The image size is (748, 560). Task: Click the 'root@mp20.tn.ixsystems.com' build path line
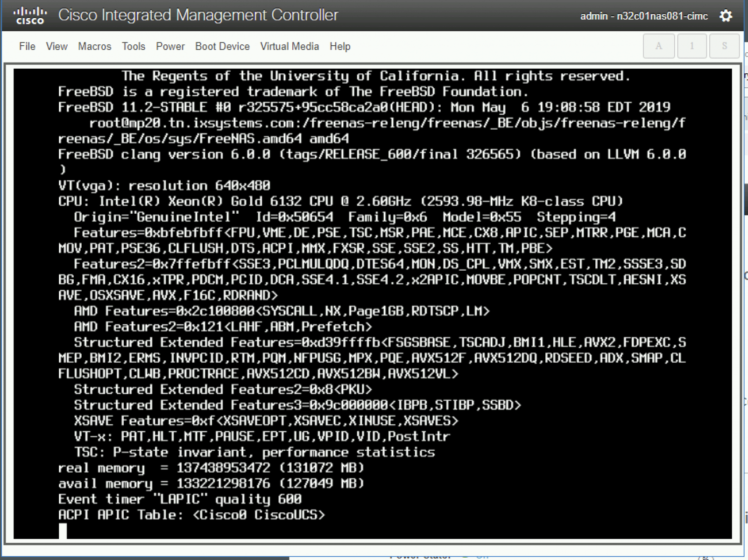[388, 123]
